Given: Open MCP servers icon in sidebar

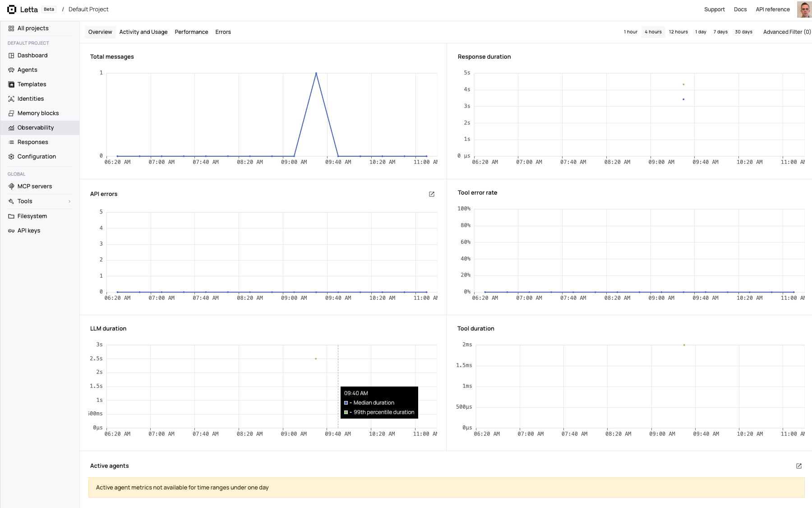Looking at the screenshot, I should tap(11, 186).
